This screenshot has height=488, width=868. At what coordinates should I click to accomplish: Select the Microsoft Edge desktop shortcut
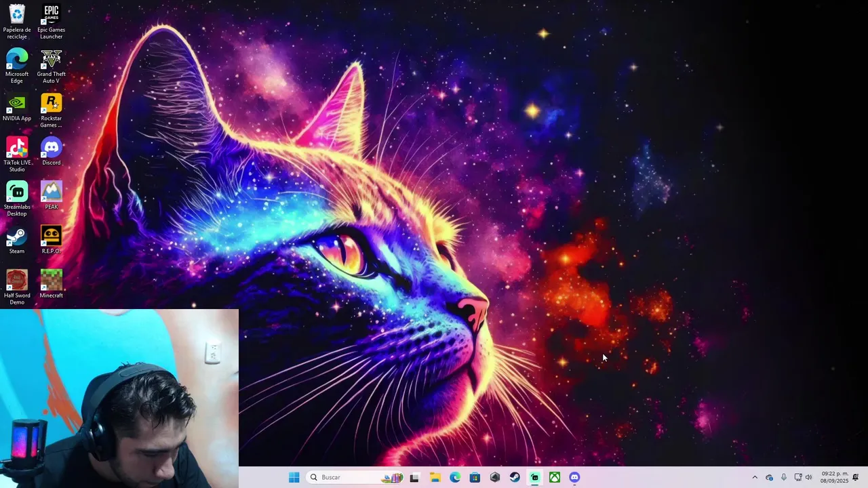tap(17, 66)
